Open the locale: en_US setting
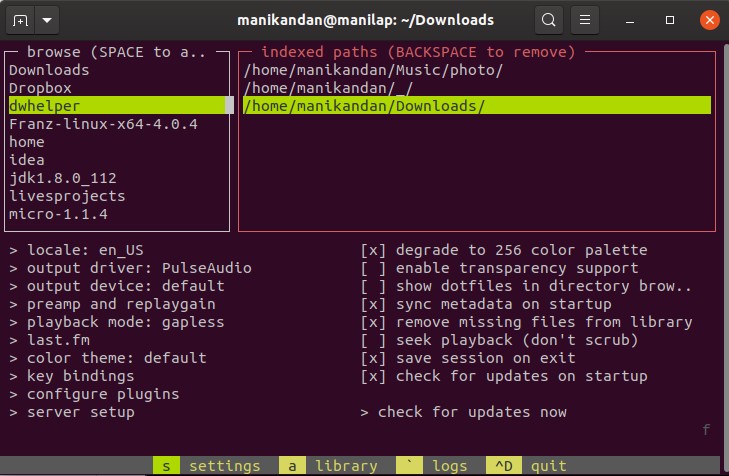729x476 pixels. coord(76,250)
